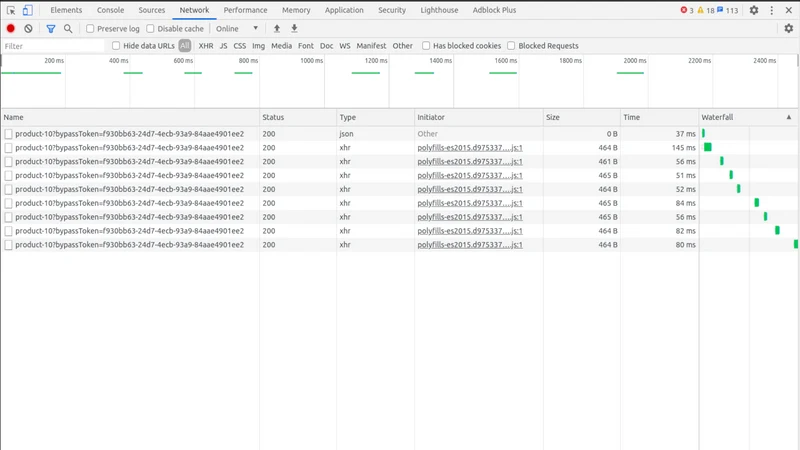Screen dimensions: 800x450
Task: Sort by Size column header
Action: (582, 117)
